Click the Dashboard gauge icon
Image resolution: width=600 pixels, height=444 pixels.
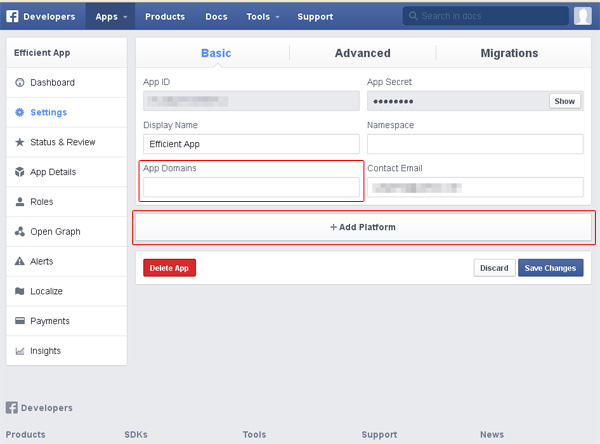[20, 82]
